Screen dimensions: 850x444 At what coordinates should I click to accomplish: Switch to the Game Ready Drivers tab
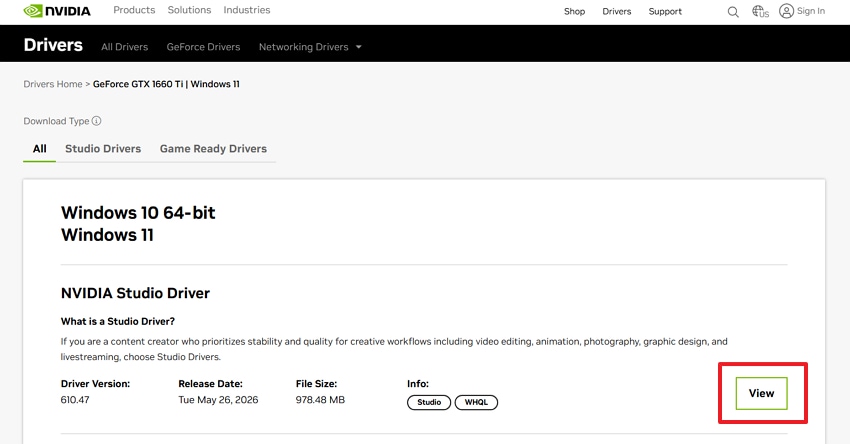coord(213,149)
